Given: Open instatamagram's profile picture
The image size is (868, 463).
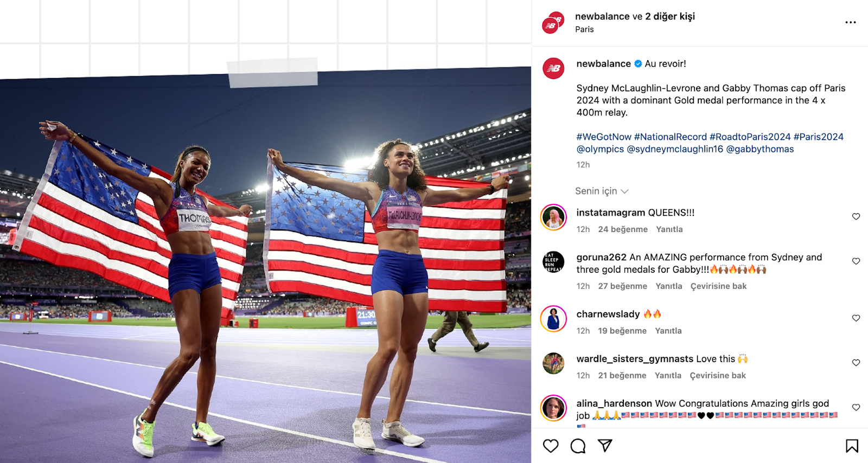Looking at the screenshot, I should pyautogui.click(x=554, y=217).
